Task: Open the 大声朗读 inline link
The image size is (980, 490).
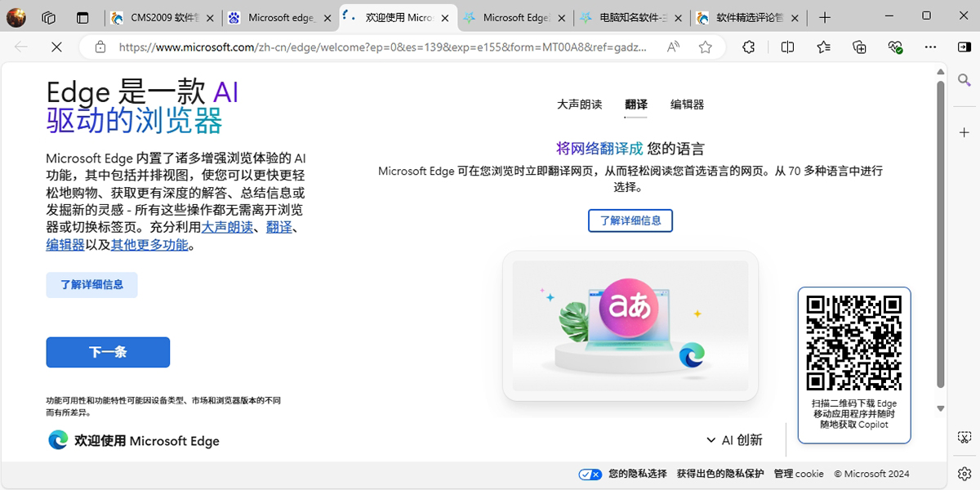Action: point(227,227)
